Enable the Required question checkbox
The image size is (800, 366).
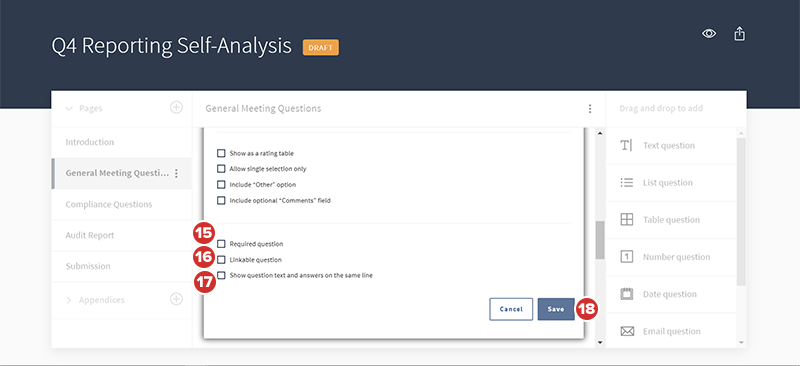(x=221, y=244)
